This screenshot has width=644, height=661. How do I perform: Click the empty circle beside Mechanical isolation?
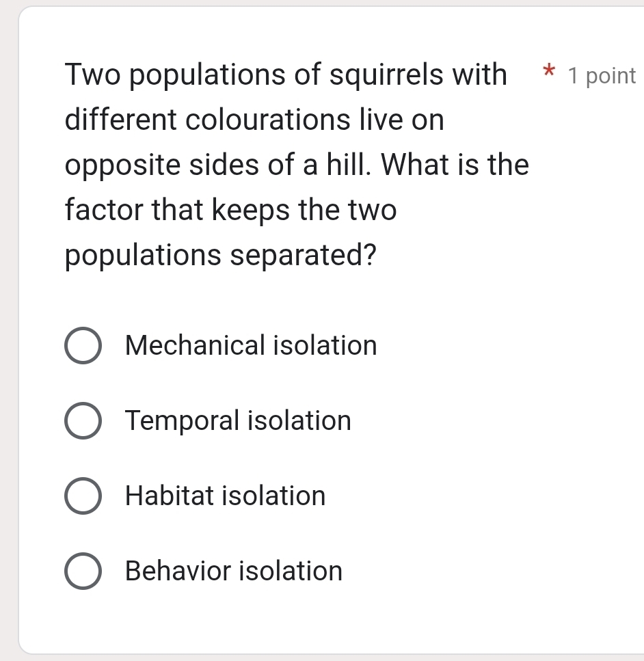[83, 346]
